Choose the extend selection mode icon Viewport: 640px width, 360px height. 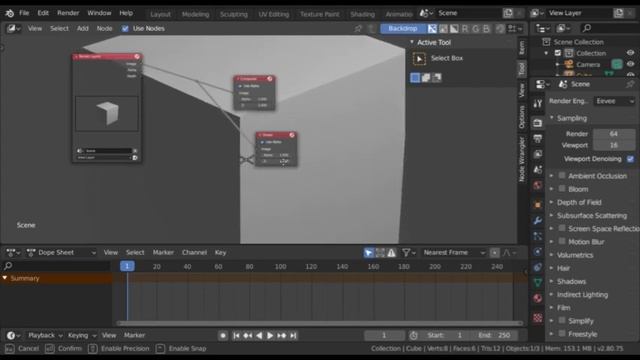pyautogui.click(x=426, y=78)
